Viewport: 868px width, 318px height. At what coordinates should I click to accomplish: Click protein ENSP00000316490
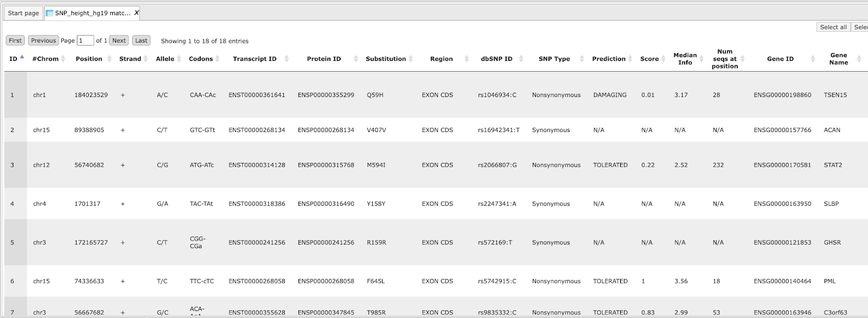325,204
